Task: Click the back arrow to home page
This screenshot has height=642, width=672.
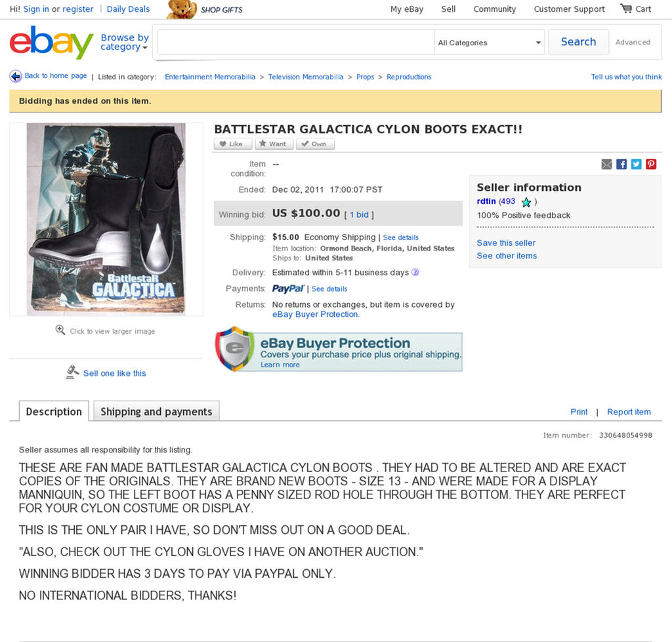Action: click(16, 76)
